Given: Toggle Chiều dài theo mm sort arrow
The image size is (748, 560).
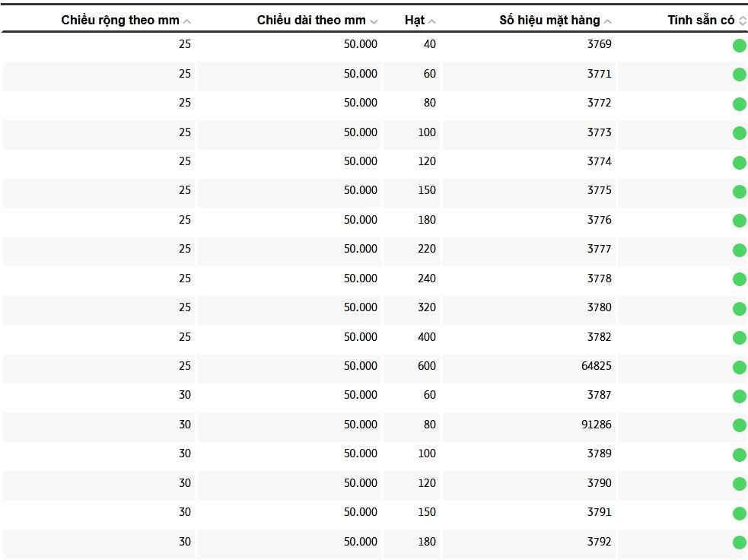Looking at the screenshot, I should tap(373, 21).
